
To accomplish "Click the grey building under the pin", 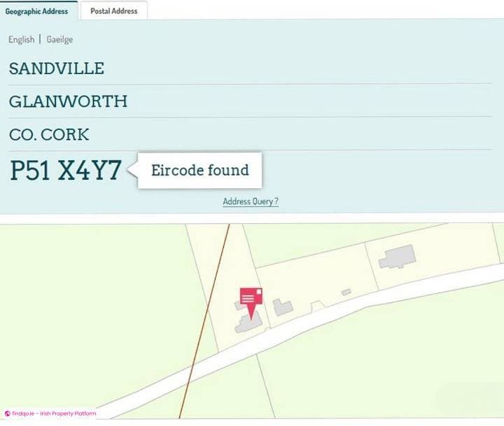I will click(248, 324).
